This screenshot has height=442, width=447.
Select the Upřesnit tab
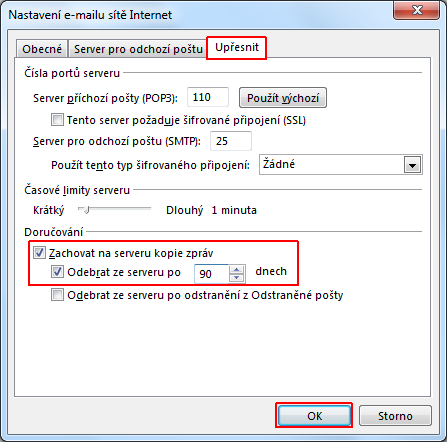[237, 47]
